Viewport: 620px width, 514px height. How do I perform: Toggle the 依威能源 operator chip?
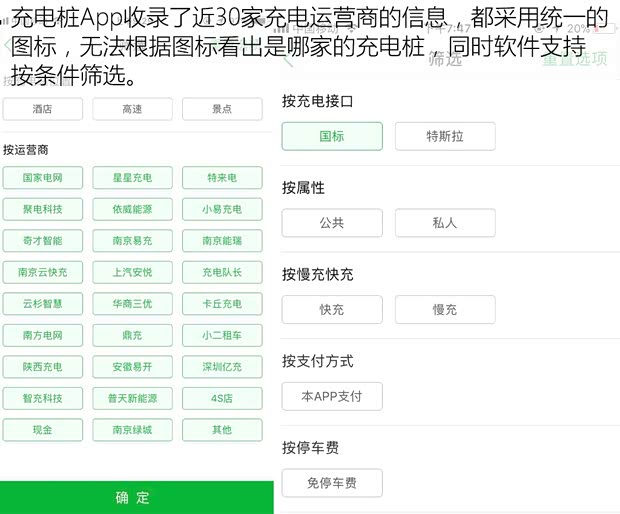tap(132, 209)
